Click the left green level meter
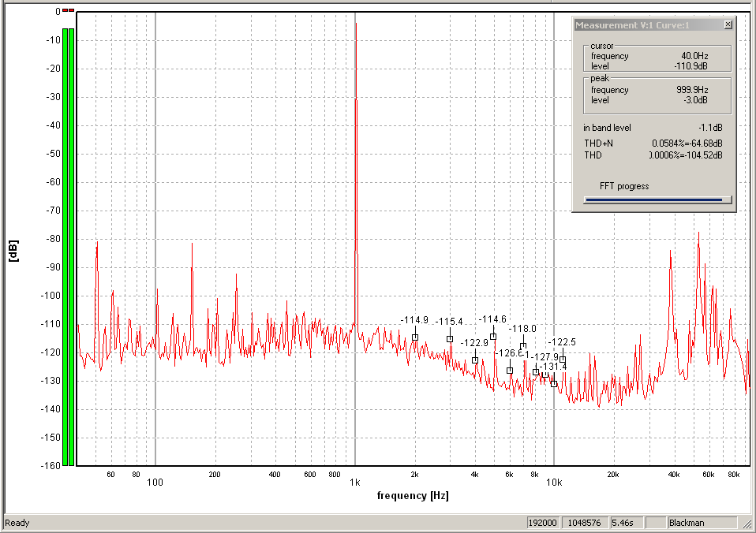Viewport: 756px width, 533px height. (65, 244)
